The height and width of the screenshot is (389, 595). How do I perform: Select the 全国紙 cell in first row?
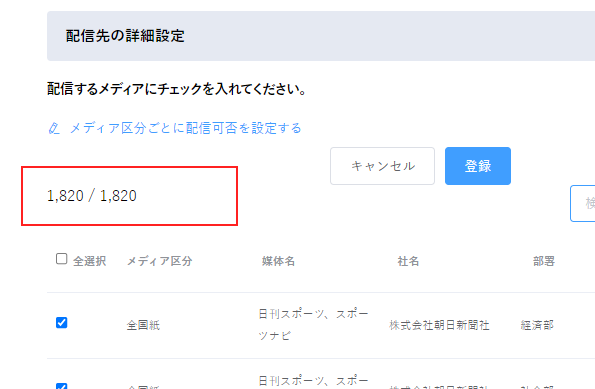pyautogui.click(x=143, y=325)
